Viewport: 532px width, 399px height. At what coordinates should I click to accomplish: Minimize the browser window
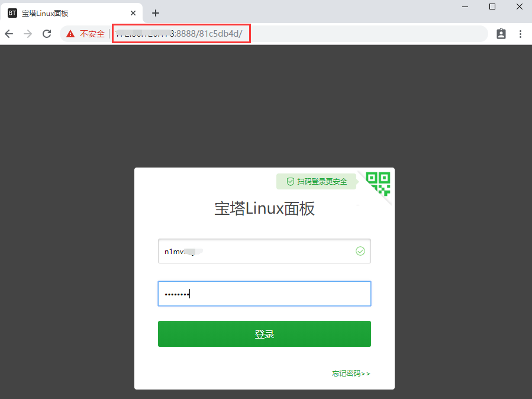[465, 7]
